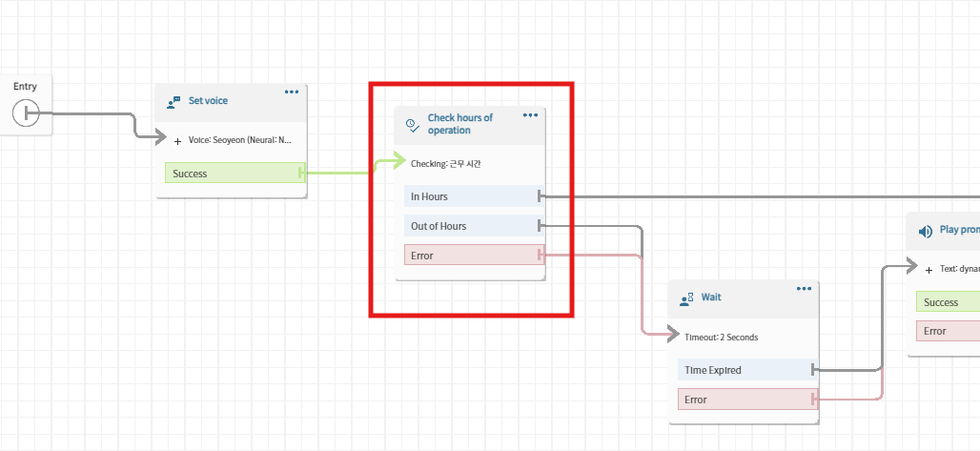The height and width of the screenshot is (451, 980).
Task: Open Check hours of operation ellipsis menu
Action: tap(531, 115)
